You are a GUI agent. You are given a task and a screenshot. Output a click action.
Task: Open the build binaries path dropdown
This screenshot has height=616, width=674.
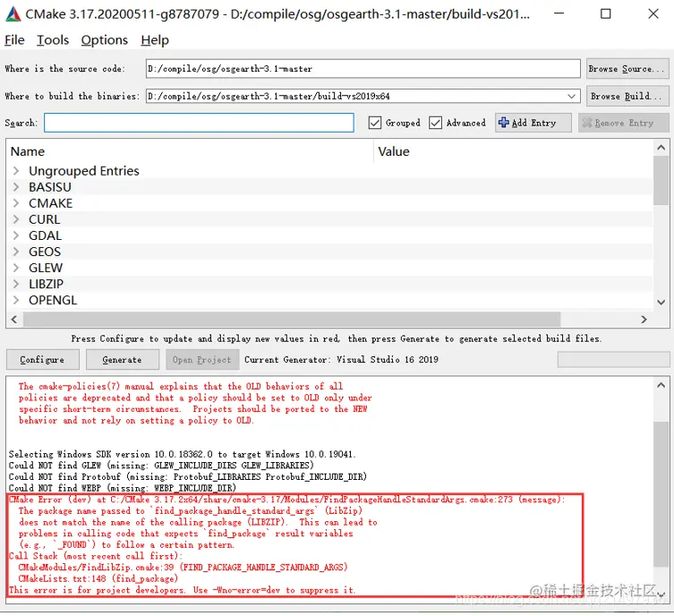(571, 96)
